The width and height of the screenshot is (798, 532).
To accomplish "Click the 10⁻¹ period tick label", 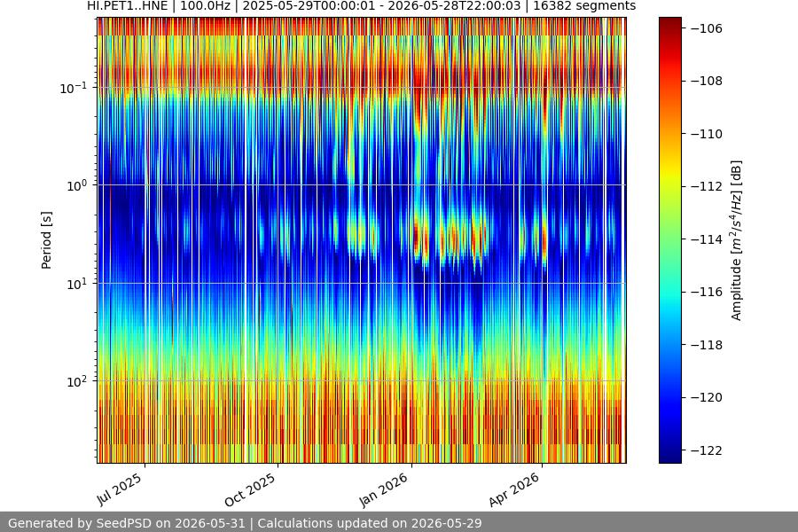I will [x=74, y=88].
